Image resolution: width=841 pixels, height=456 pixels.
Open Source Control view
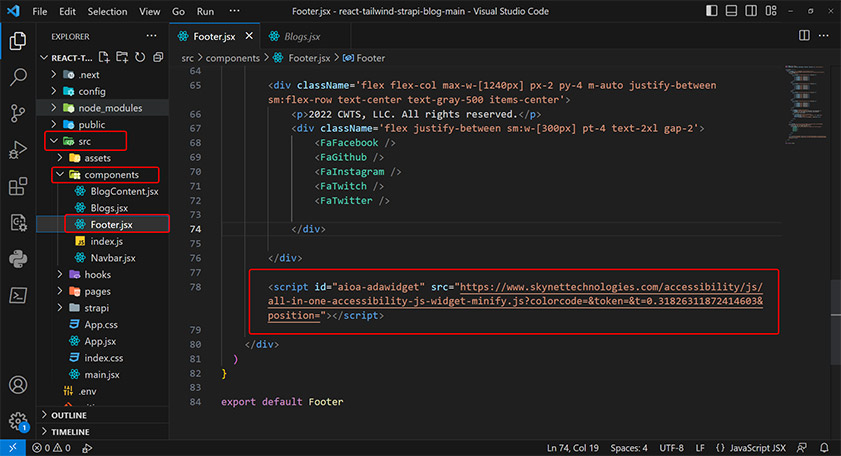tap(18, 113)
